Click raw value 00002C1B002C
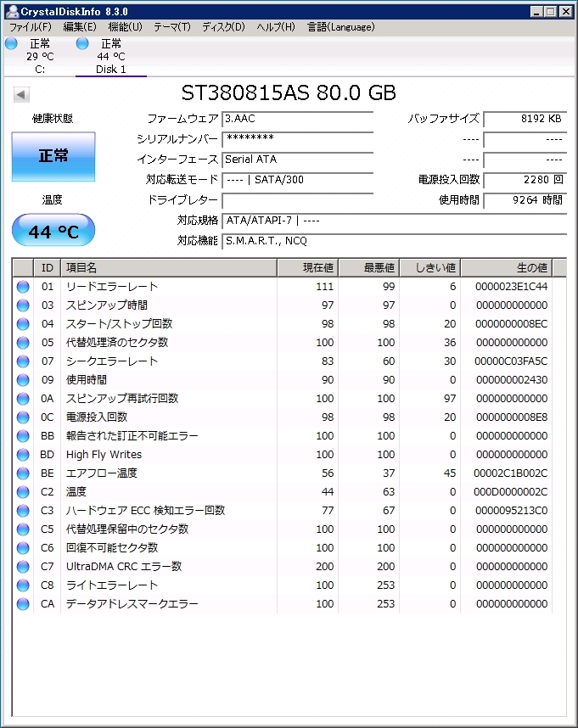578x728 pixels. click(x=511, y=473)
